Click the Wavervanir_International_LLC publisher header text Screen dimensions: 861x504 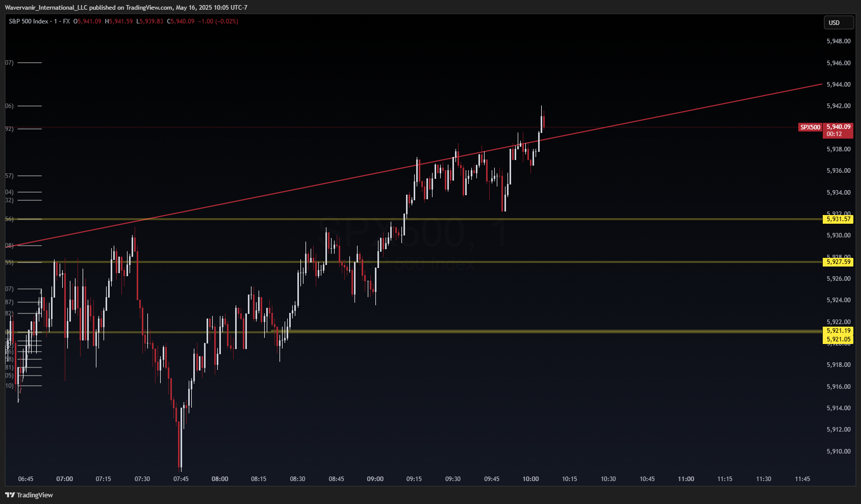(x=46, y=8)
